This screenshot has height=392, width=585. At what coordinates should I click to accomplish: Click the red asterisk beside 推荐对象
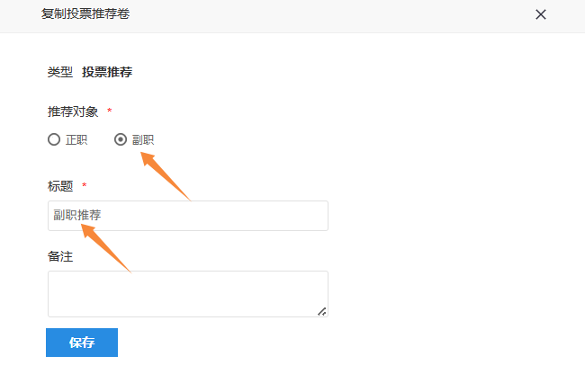pyautogui.click(x=110, y=111)
